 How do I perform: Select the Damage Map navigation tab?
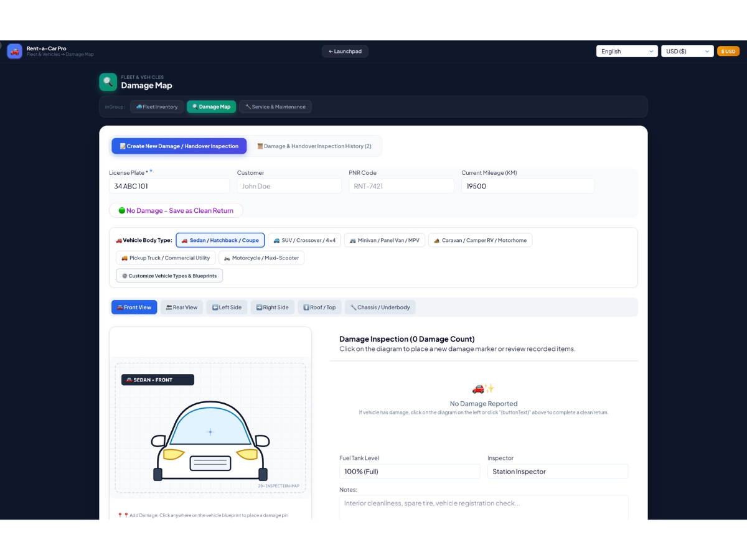click(x=212, y=106)
